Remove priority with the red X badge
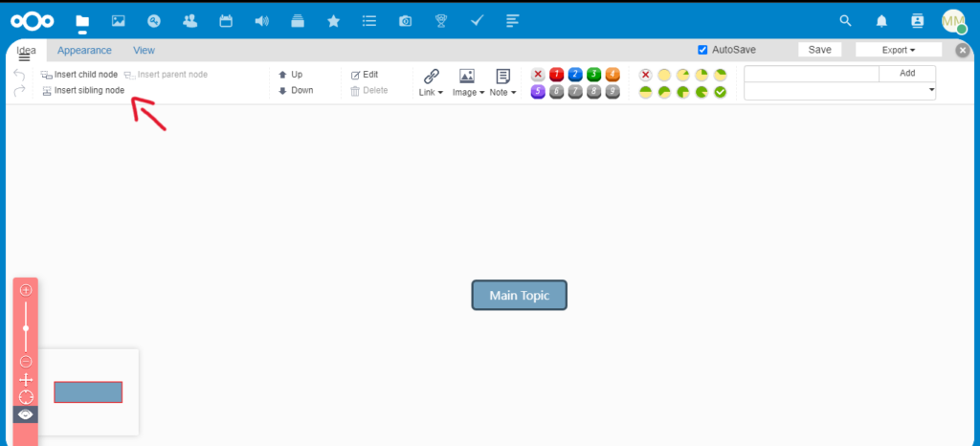The height and width of the screenshot is (446, 980). click(x=538, y=75)
